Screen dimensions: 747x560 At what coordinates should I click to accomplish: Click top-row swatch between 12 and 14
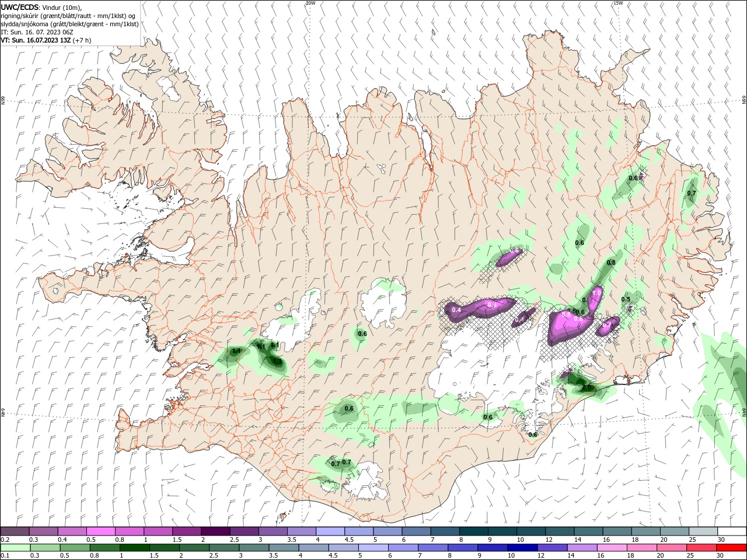click(560, 531)
